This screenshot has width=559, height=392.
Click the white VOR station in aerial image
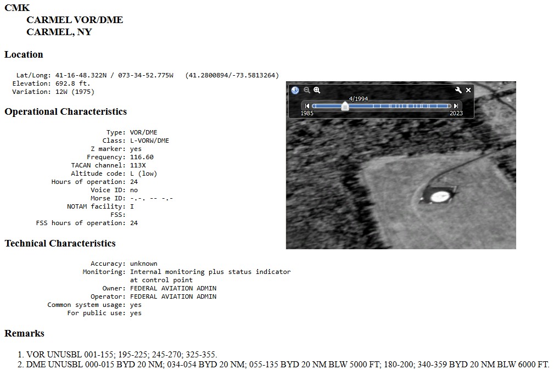(439, 197)
